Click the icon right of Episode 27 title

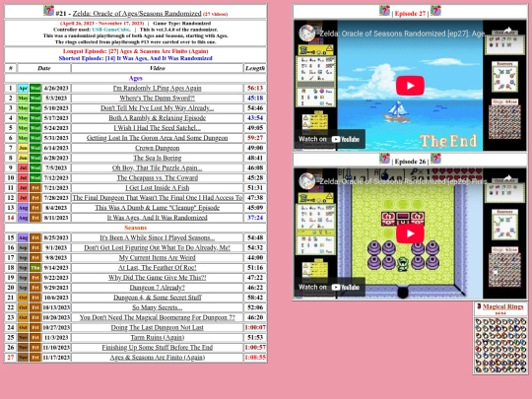[435, 11]
